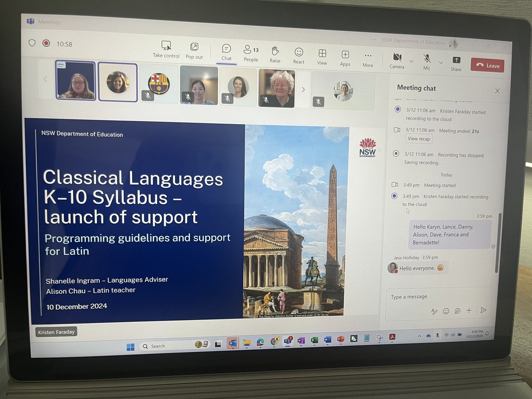The image size is (532, 399).
Task: Open the React emoji menu
Action: tap(299, 56)
